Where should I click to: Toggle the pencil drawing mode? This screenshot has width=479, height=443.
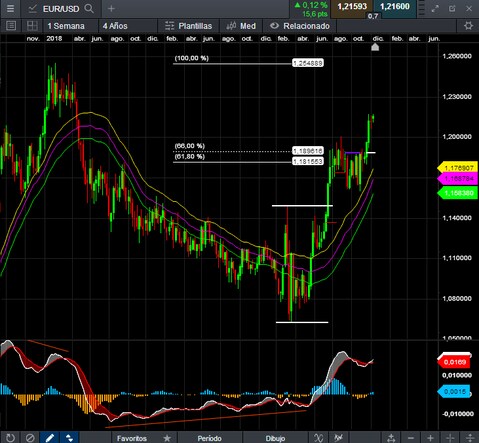click(50, 437)
